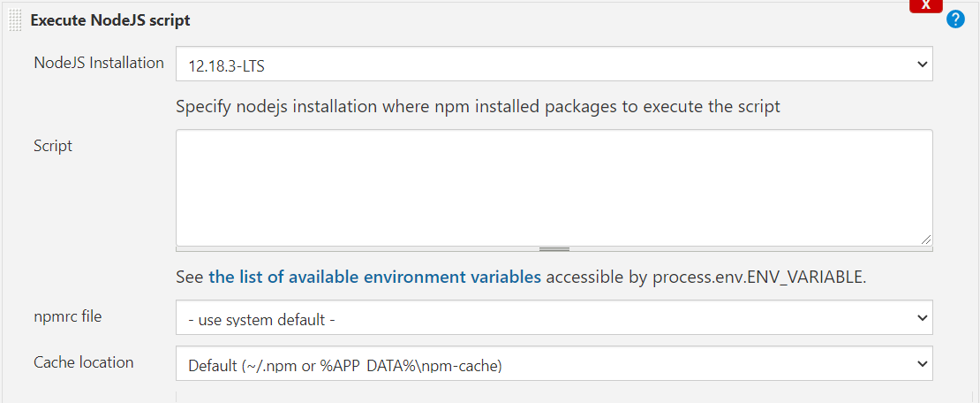Click the "Specify nodejs installation" help text
Screen dimensions: 980x403
[478, 107]
